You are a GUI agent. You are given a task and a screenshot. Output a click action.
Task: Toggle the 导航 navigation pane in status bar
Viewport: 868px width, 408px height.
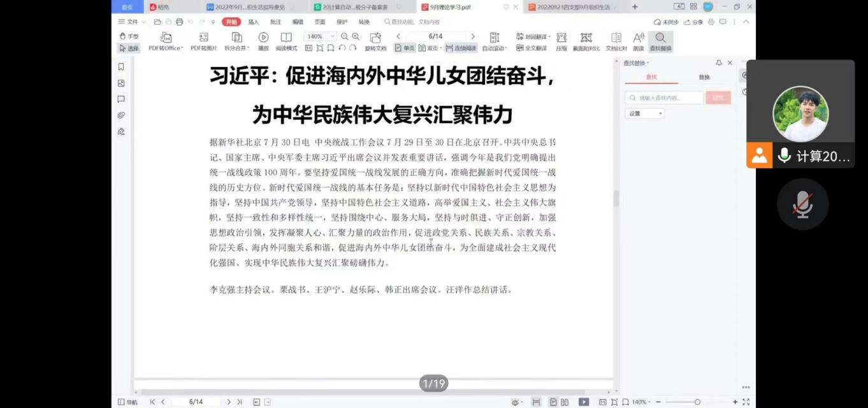click(127, 402)
